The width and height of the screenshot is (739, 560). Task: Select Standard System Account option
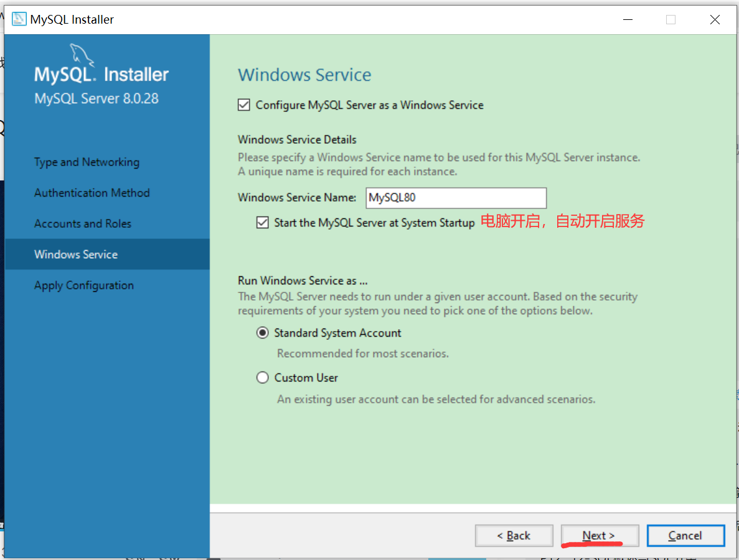click(263, 333)
